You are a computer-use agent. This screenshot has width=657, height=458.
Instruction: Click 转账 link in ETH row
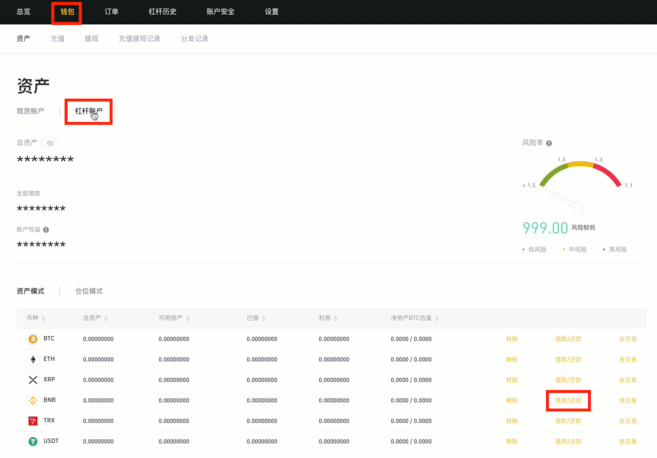(x=512, y=359)
